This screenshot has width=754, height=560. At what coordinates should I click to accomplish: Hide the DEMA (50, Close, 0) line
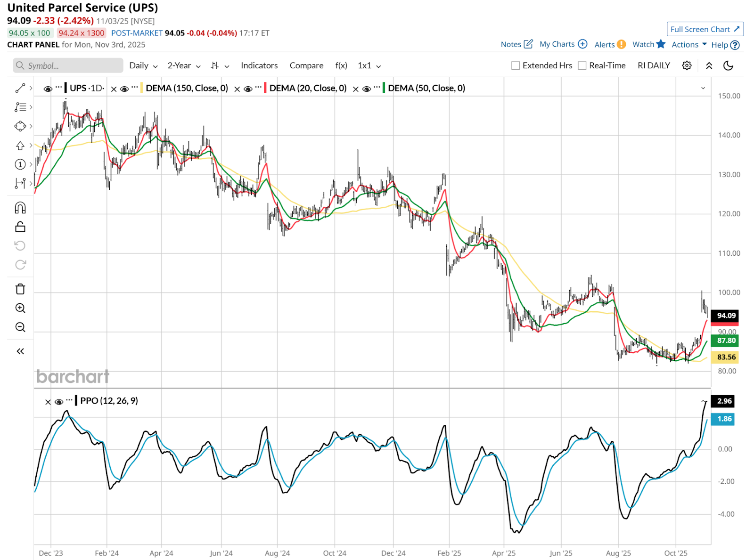click(x=367, y=89)
